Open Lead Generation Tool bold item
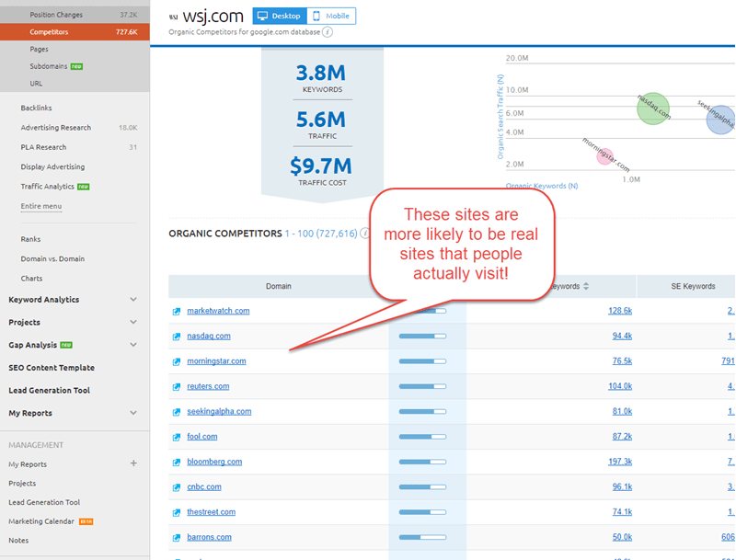 pos(50,390)
